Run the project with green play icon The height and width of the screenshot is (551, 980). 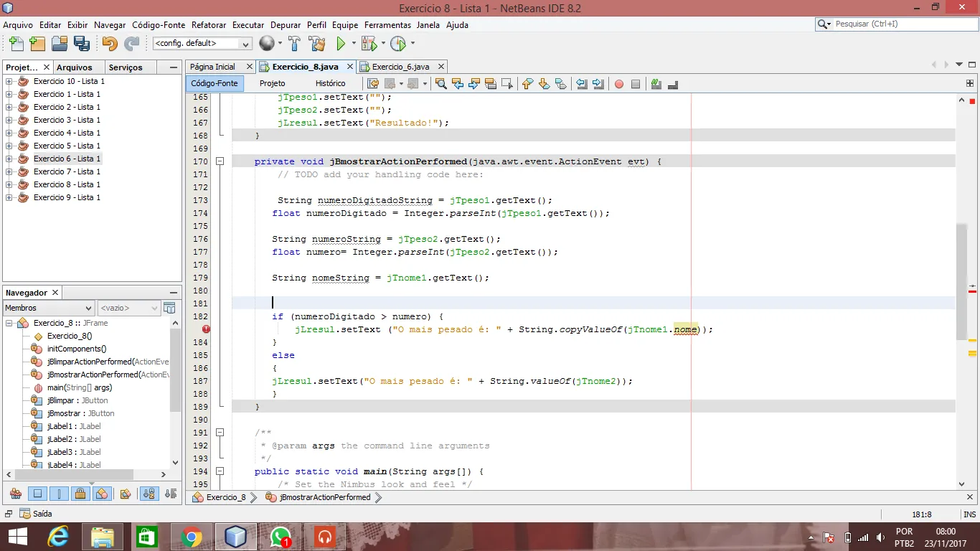point(341,44)
